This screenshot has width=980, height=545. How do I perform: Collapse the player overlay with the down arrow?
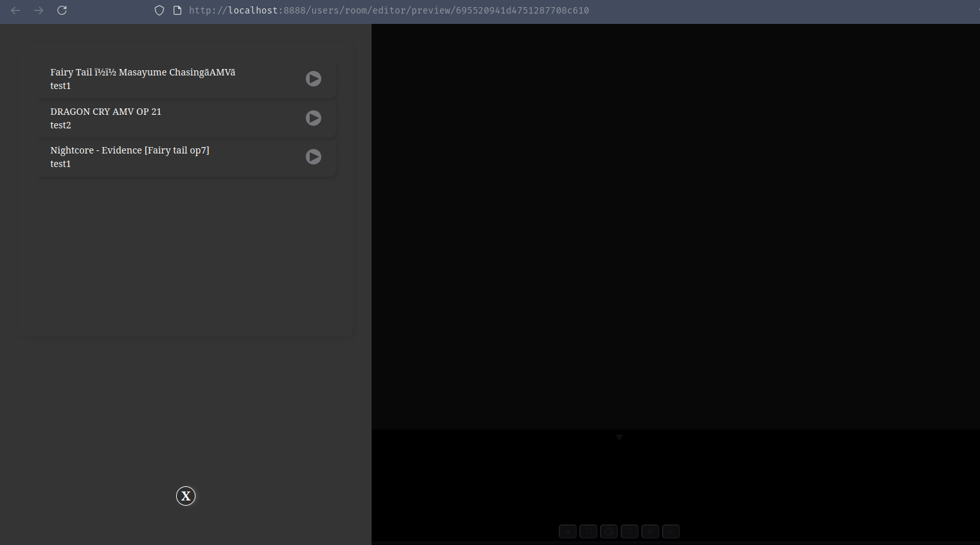[x=619, y=437]
